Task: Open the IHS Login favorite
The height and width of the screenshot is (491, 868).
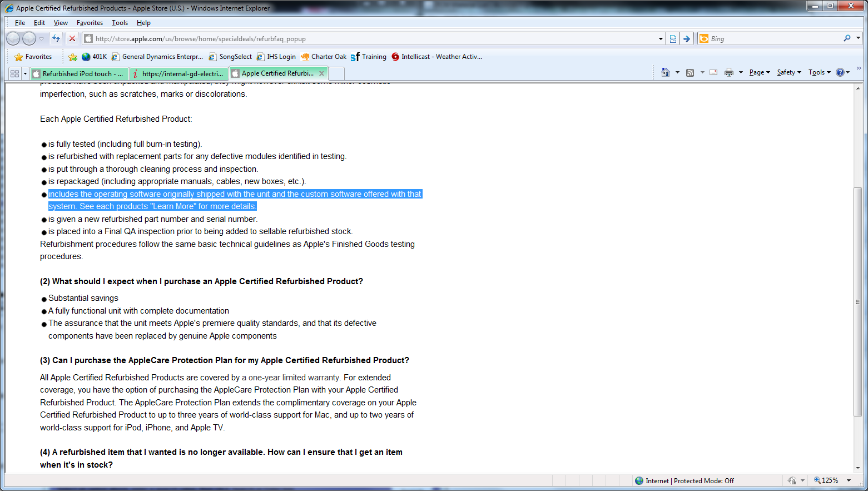Action: 276,57
